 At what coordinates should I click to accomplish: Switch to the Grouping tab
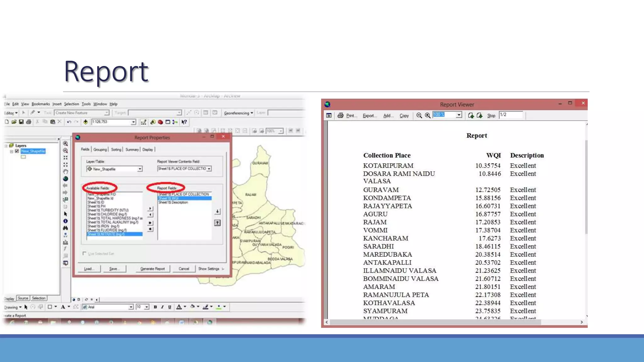pyautogui.click(x=100, y=150)
